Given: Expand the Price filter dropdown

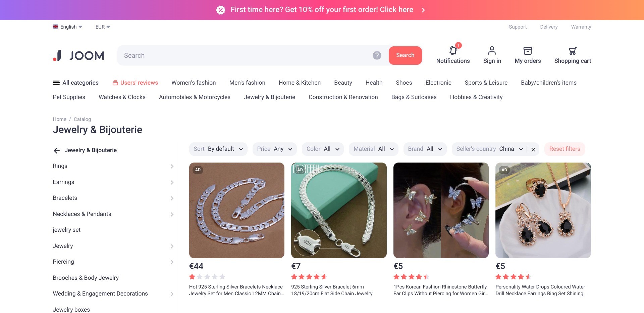Looking at the screenshot, I should (x=274, y=149).
